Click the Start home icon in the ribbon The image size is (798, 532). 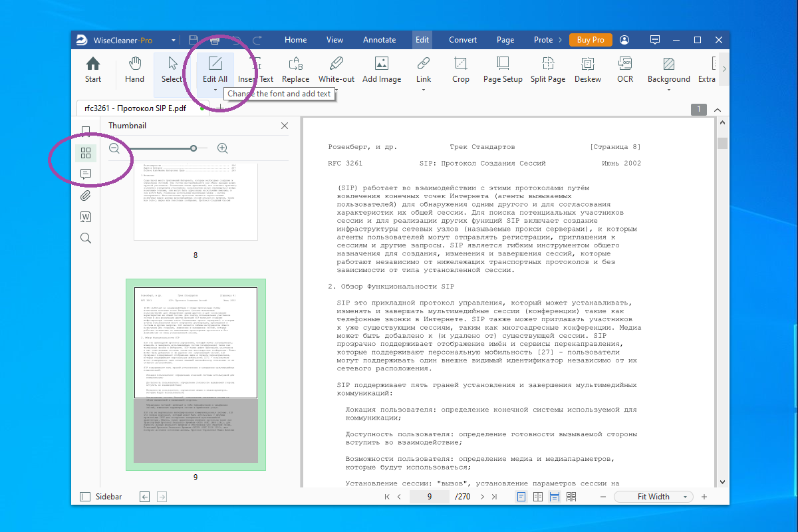pyautogui.click(x=93, y=70)
